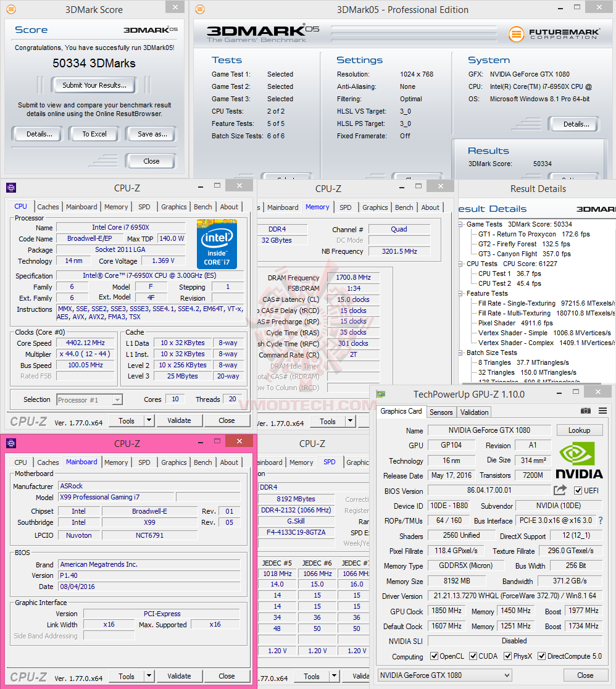Select the Graphics tab in CPU-Z Memory window
Image resolution: width=616 pixels, height=689 pixels.
click(375, 207)
